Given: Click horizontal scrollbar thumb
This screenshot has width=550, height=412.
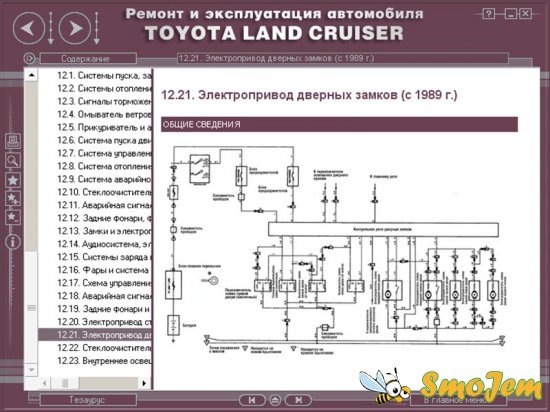Looking at the screenshot, I should pos(65,383).
